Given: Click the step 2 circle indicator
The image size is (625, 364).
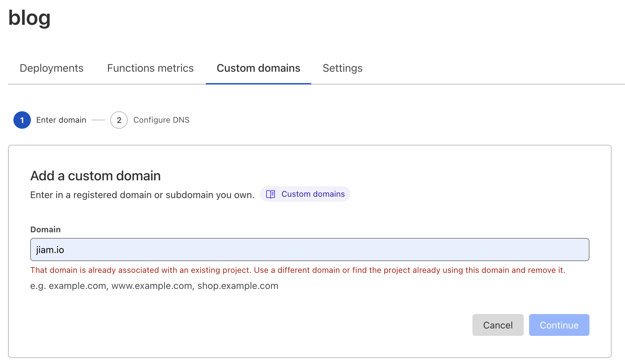Looking at the screenshot, I should [x=119, y=120].
